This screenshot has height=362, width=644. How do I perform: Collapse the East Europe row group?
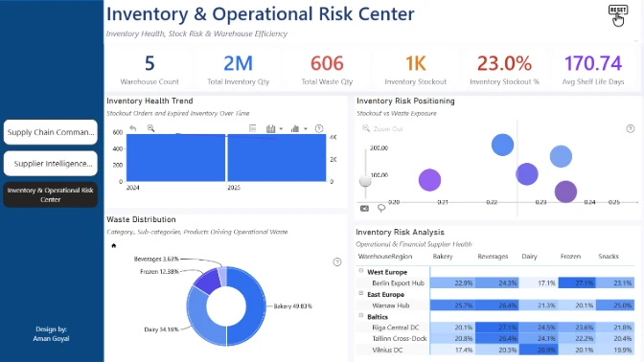[x=361, y=293]
